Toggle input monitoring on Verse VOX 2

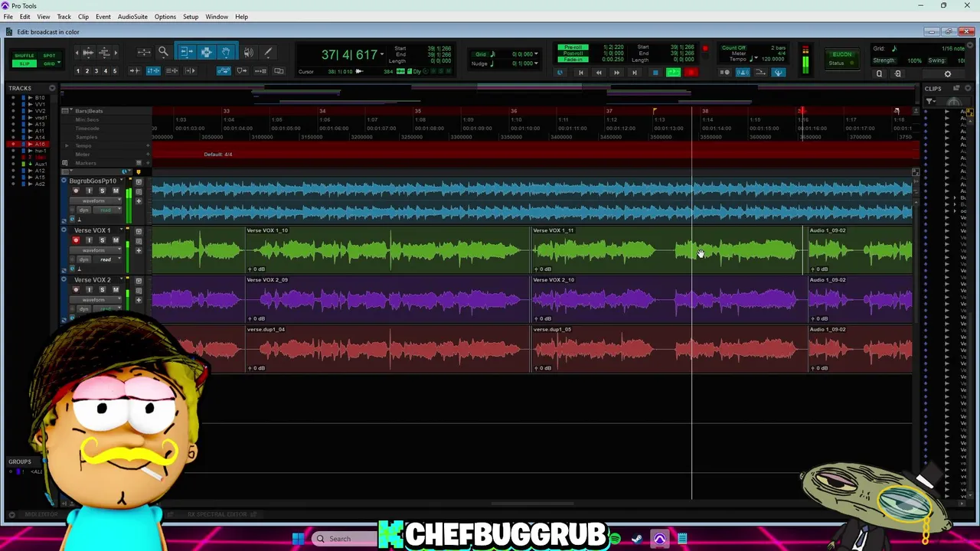click(x=89, y=289)
